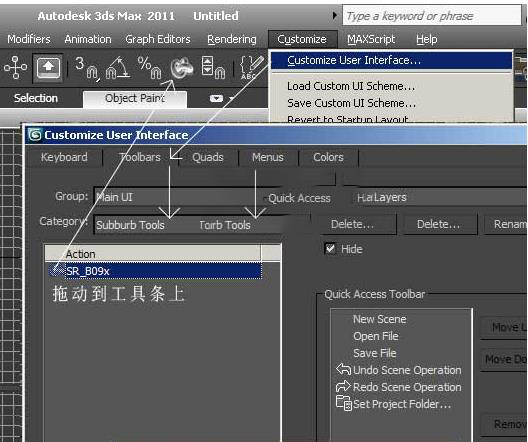Select Open File in Quick Access list
This screenshot has height=442, width=528.
(376, 336)
